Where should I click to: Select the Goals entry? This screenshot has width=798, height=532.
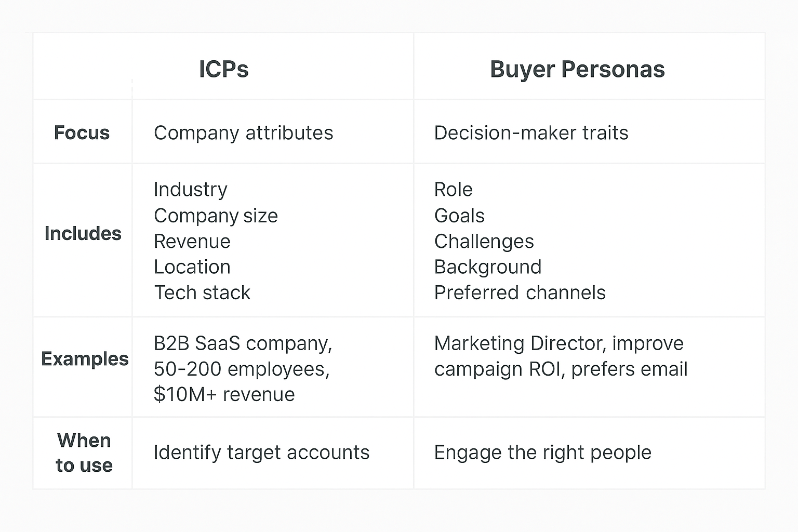coord(459,216)
